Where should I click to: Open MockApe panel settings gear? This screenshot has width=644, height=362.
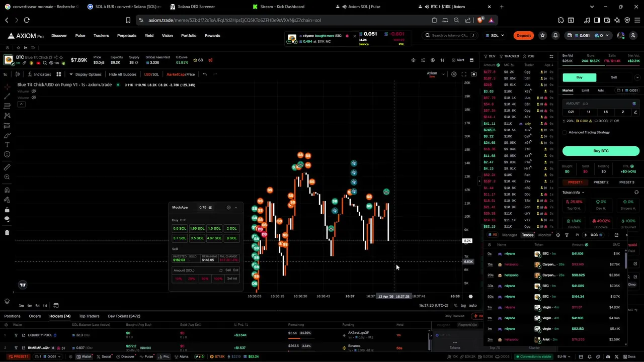coord(228,207)
